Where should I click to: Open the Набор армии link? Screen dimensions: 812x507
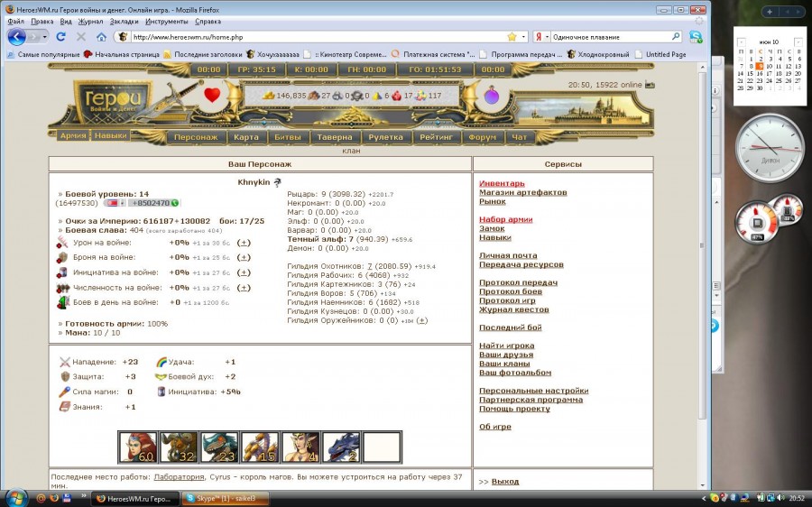click(506, 219)
